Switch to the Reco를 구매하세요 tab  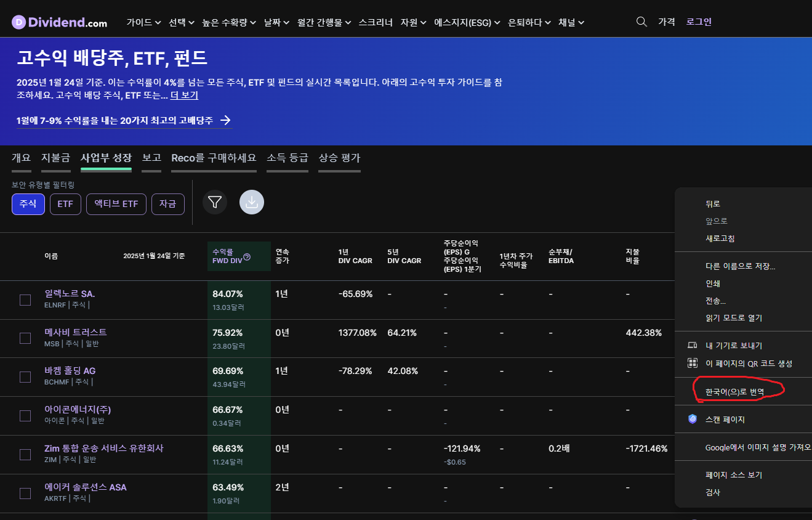(214, 158)
